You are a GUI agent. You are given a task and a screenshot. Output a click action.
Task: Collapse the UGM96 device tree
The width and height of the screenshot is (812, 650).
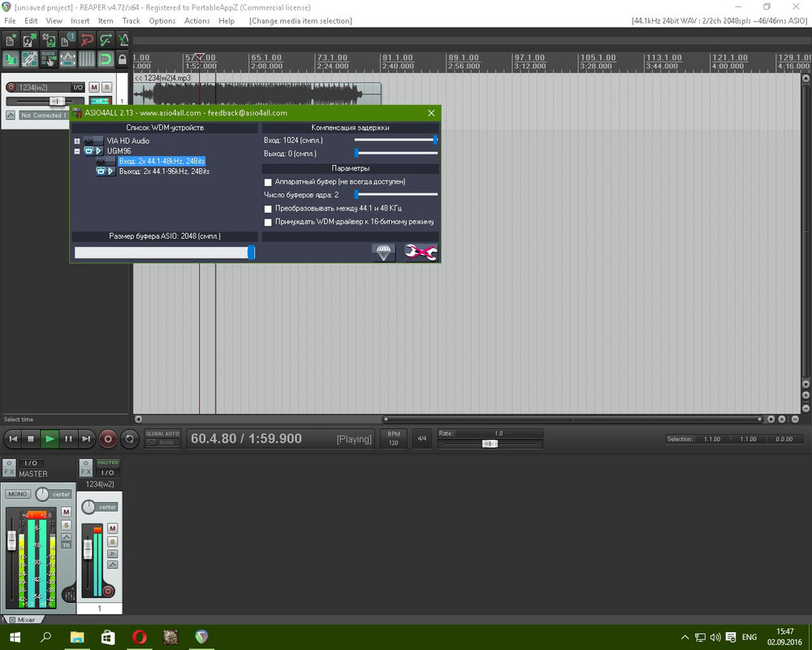pyautogui.click(x=76, y=151)
